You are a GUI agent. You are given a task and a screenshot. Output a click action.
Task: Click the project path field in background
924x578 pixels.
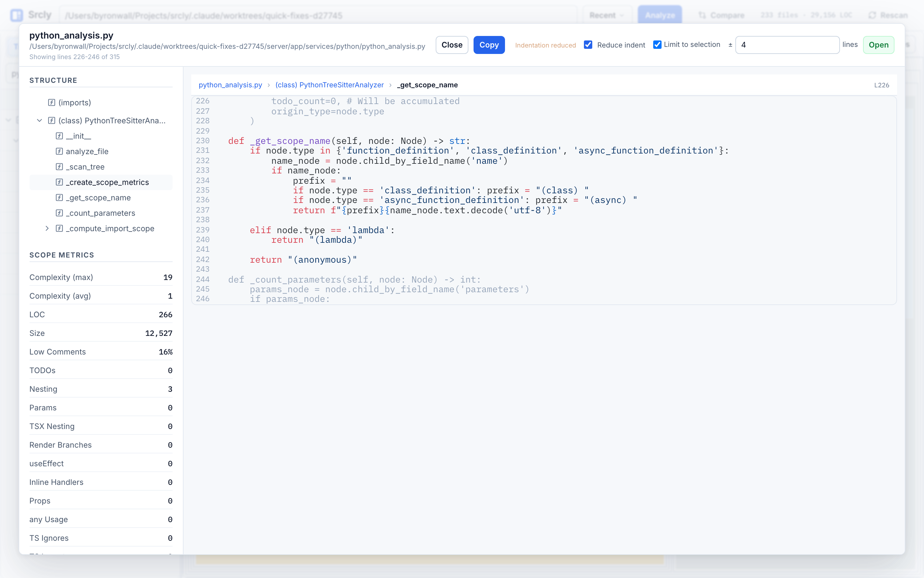318,15
